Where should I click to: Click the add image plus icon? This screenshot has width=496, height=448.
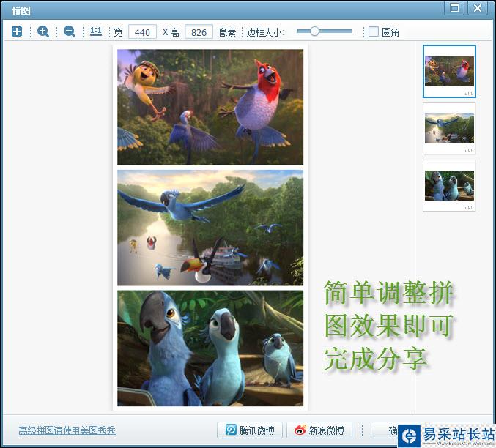coord(17,31)
